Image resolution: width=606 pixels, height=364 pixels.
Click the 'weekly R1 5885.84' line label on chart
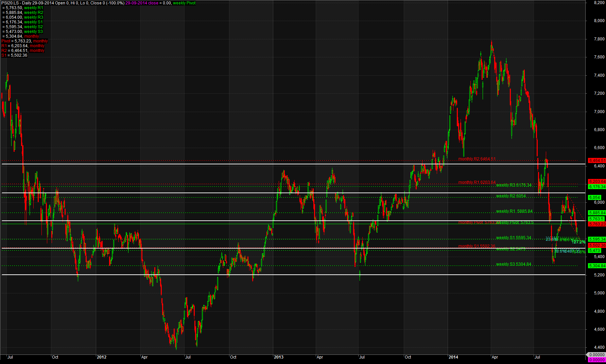pyautogui.click(x=514, y=211)
